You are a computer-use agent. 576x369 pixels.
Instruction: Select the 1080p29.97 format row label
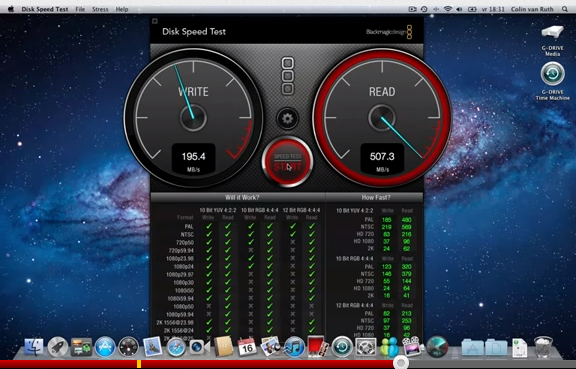180,275
